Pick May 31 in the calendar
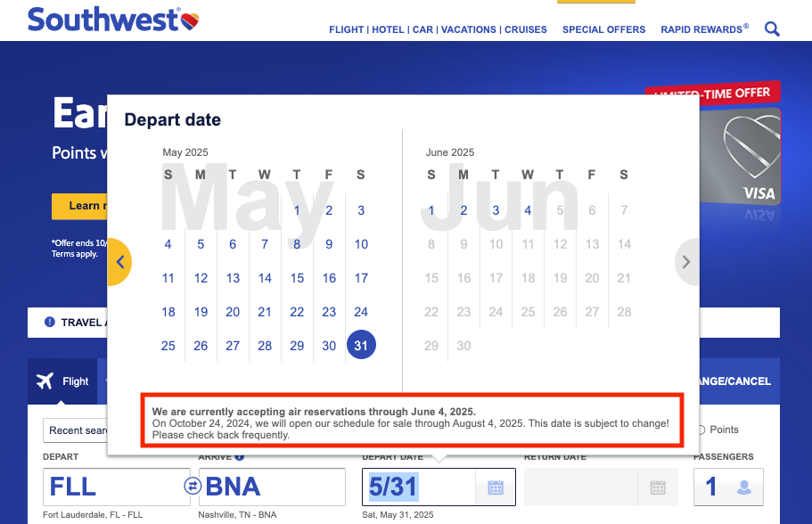The width and height of the screenshot is (812, 524). 361,346
